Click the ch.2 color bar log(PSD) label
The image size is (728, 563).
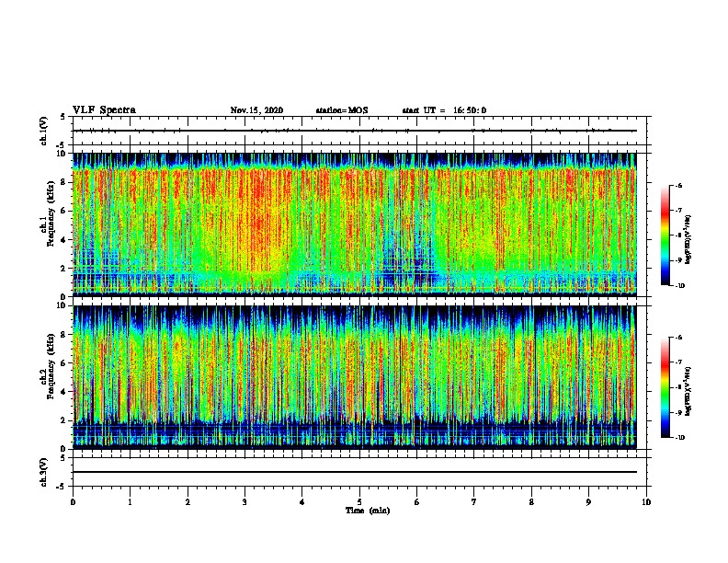click(x=688, y=391)
